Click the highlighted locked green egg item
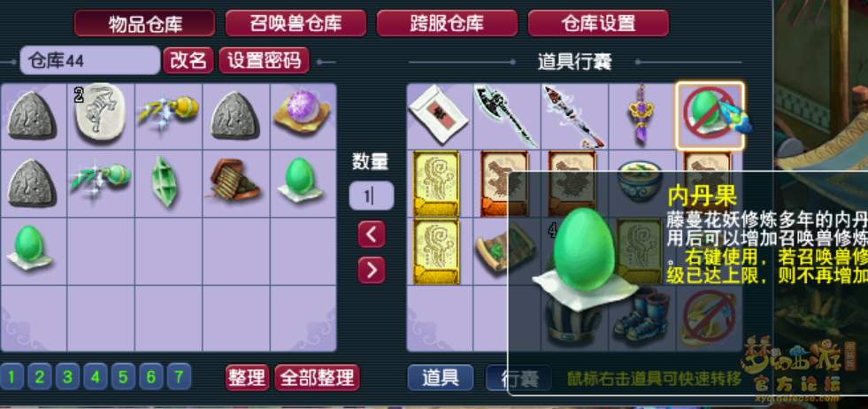This screenshot has height=409, width=868. click(x=710, y=116)
